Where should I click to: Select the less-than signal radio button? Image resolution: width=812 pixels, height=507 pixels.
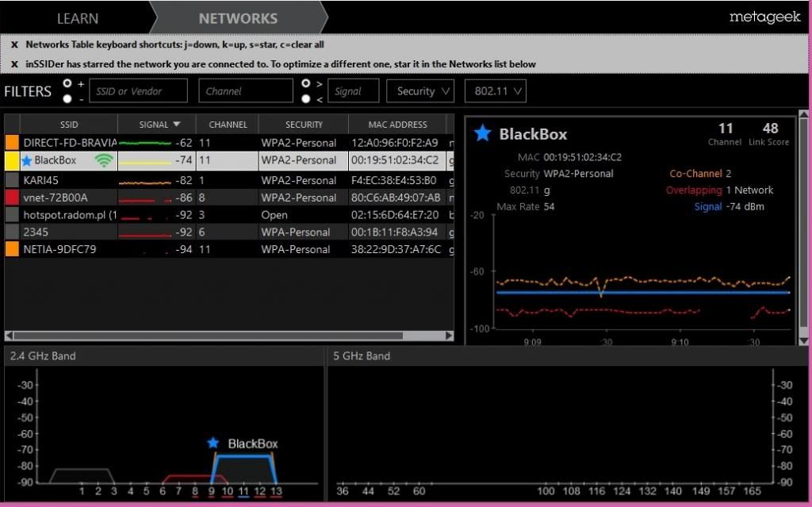click(x=306, y=98)
